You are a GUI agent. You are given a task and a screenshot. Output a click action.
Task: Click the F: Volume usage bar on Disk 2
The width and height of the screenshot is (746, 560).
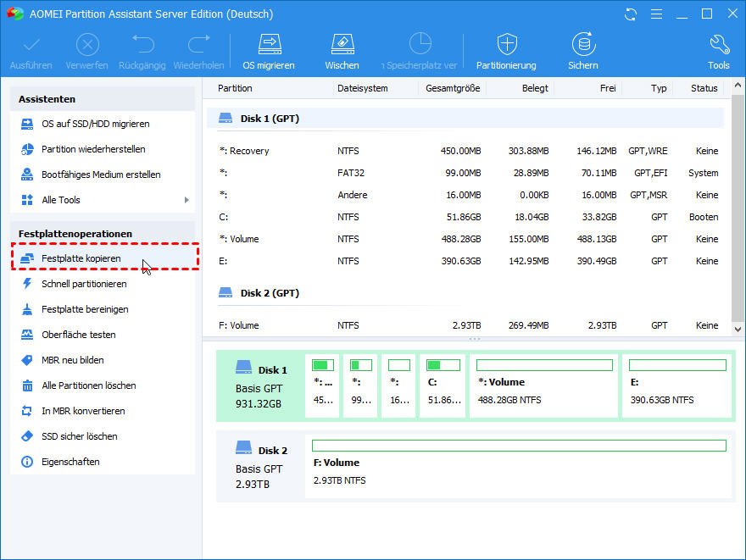(x=519, y=446)
